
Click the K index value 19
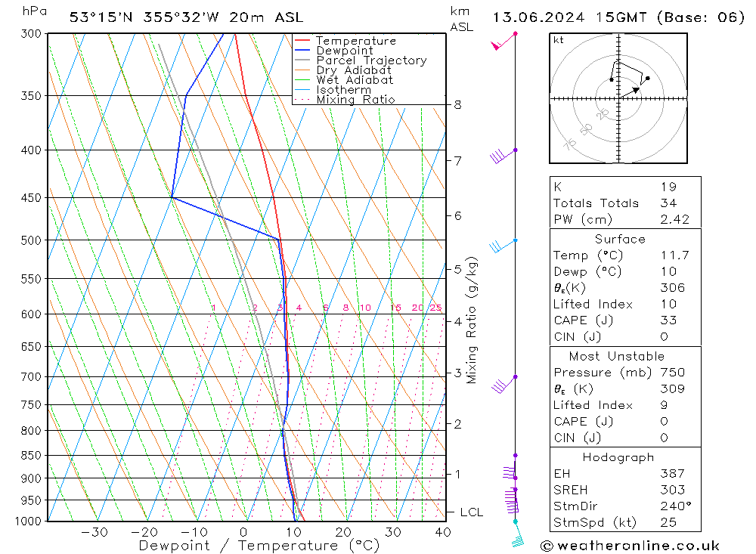tap(668, 187)
